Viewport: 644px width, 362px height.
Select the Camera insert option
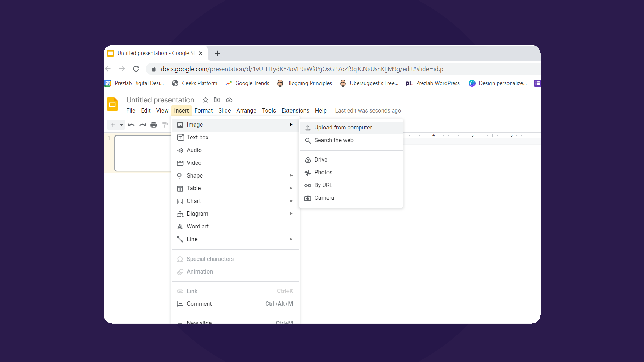click(324, 198)
